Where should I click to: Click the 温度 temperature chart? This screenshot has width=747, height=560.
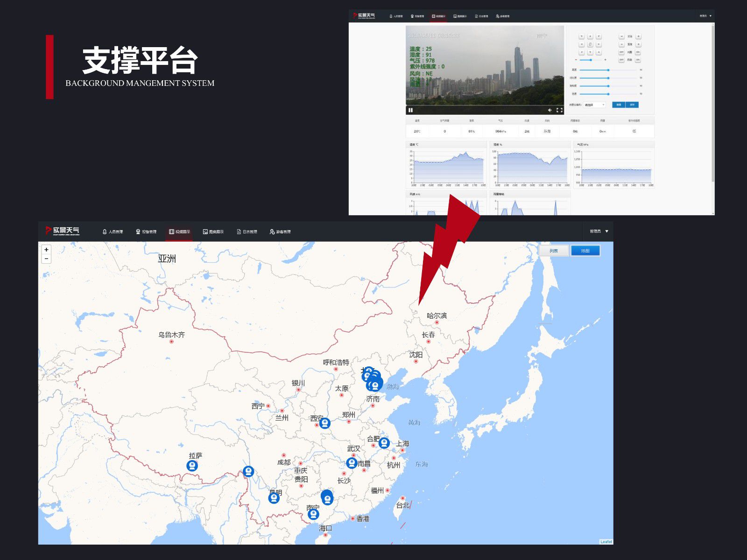(x=446, y=165)
